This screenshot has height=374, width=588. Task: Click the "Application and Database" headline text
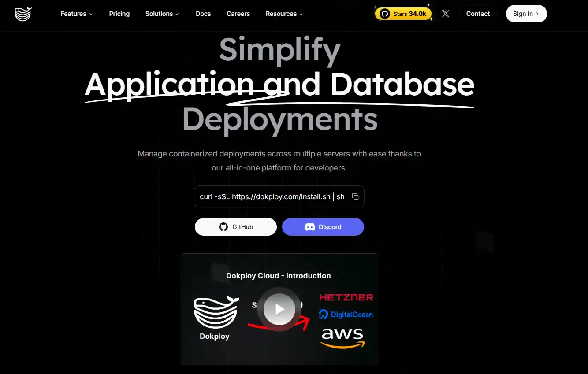[279, 84]
